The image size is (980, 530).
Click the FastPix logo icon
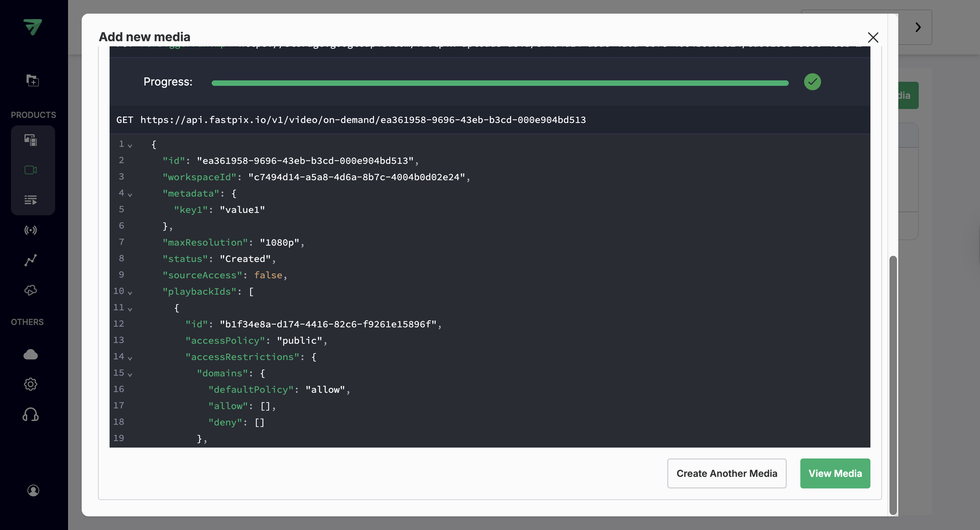[33, 27]
